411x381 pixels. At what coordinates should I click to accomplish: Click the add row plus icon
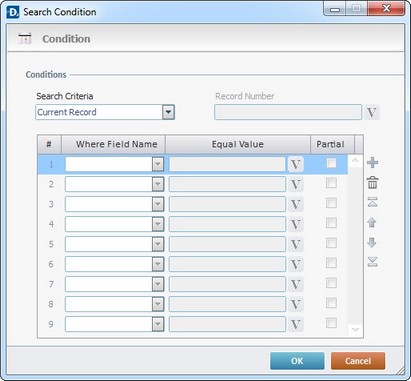372,163
